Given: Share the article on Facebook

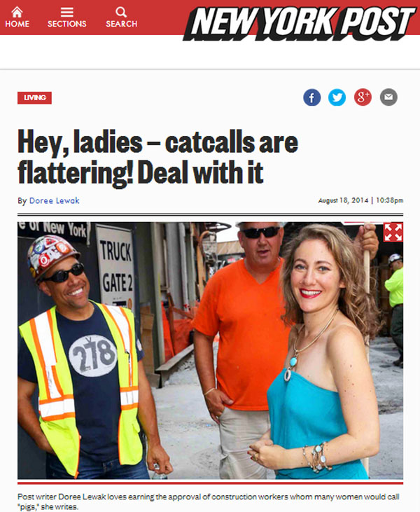Looking at the screenshot, I should coord(311,97).
